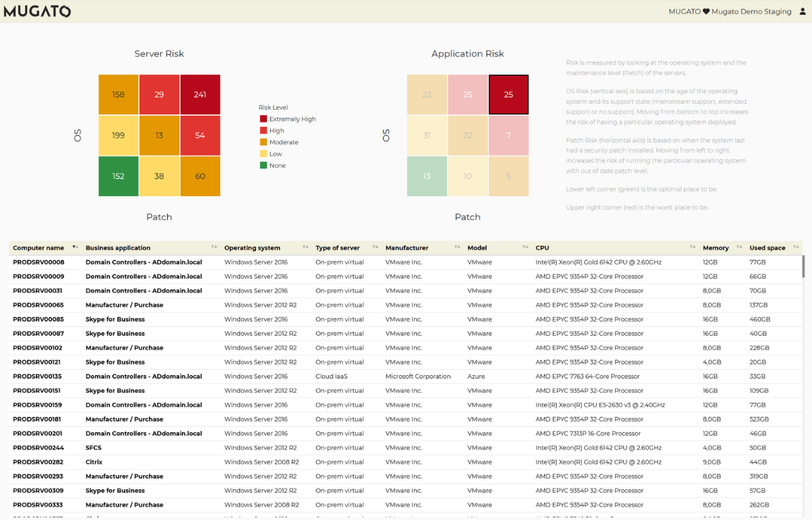This screenshot has width=812, height=520.
Task: Select Server Risk cell with 241
Action: point(200,95)
